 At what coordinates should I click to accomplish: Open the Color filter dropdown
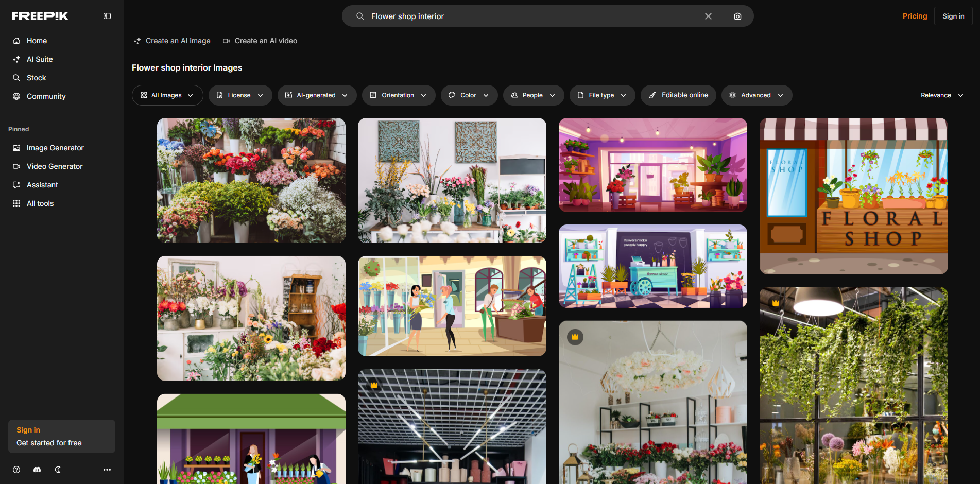[x=469, y=95]
